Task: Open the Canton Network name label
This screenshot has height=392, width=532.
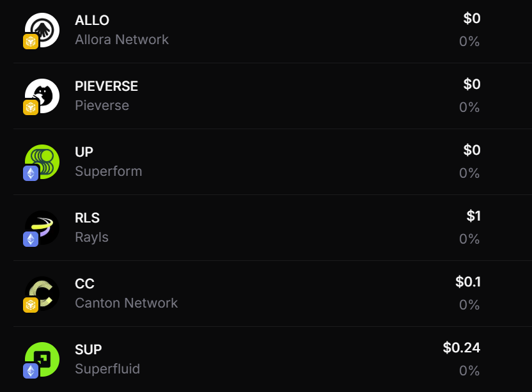Action: 126,303
